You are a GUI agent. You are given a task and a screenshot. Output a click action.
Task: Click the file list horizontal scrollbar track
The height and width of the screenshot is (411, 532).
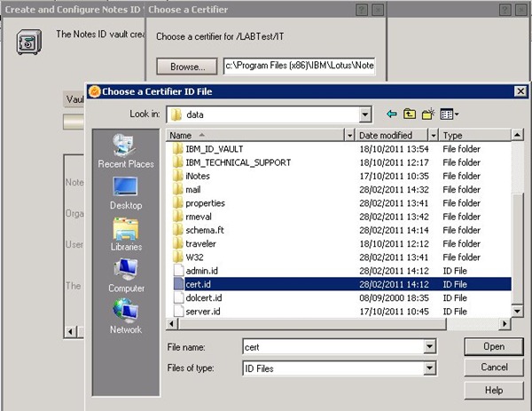473,324
